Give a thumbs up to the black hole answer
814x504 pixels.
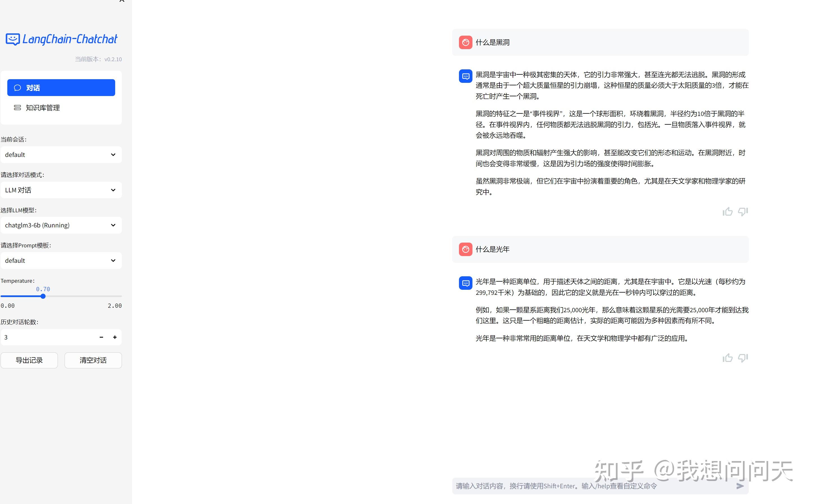728,212
